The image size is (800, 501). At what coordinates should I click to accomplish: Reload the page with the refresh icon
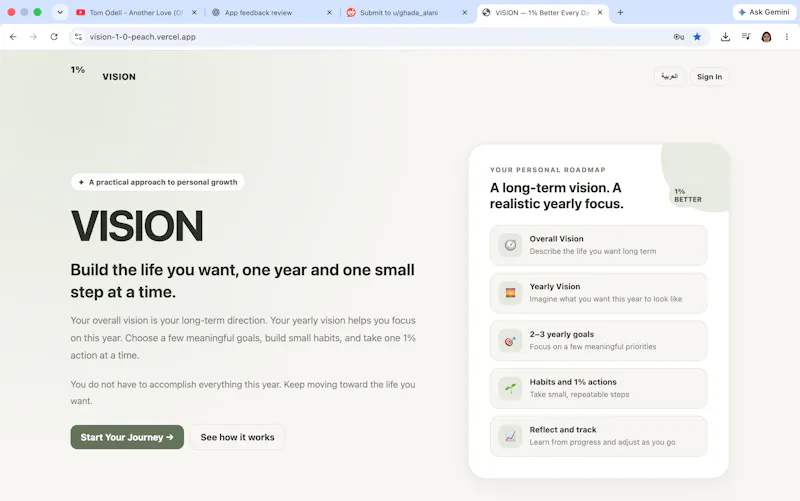pos(54,37)
